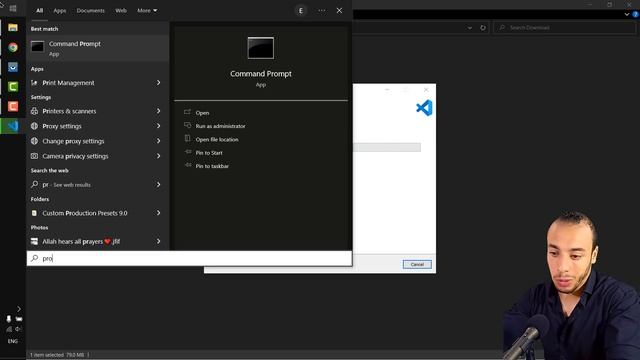Expand the Printers & scanners result arrow
Image resolution: width=640 pixels, height=360 pixels.
tap(158, 111)
